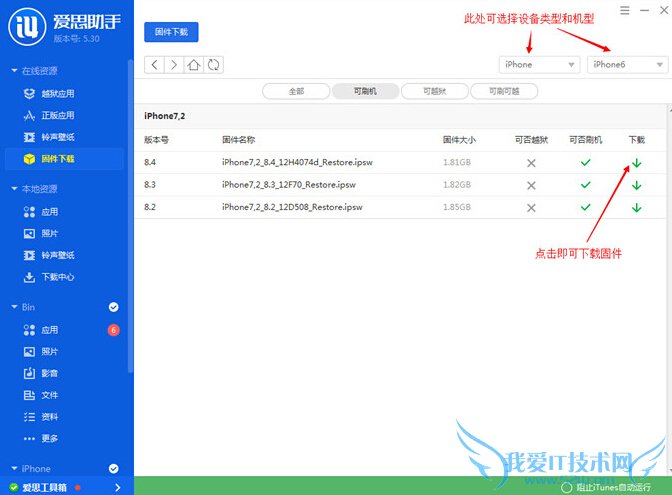Open the hamburger menu icon
672x495 pixels.
pyautogui.click(x=625, y=10)
